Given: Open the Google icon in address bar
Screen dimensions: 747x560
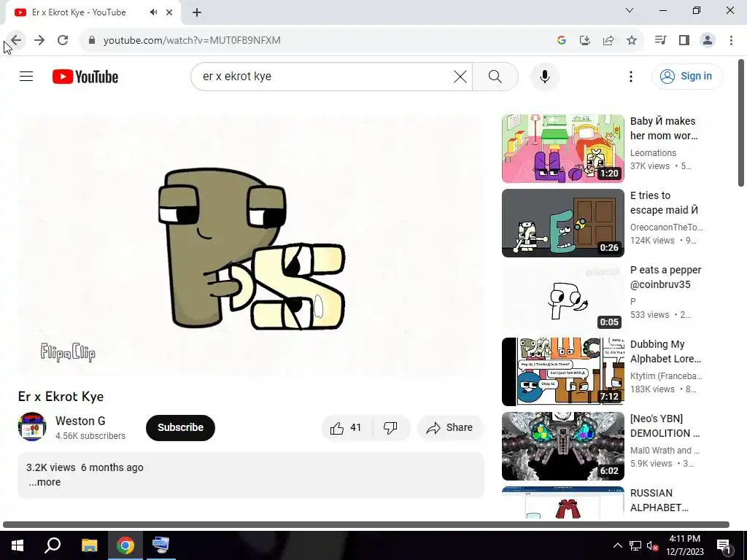Looking at the screenshot, I should point(562,41).
